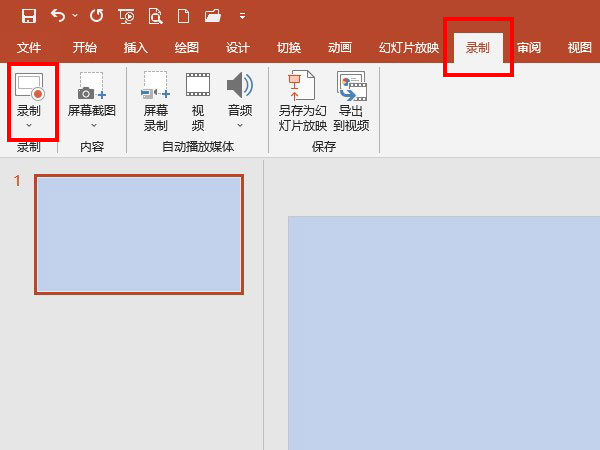Screen dimensions: 600x450
Task: Click the Open folder icon
Action: (213, 16)
